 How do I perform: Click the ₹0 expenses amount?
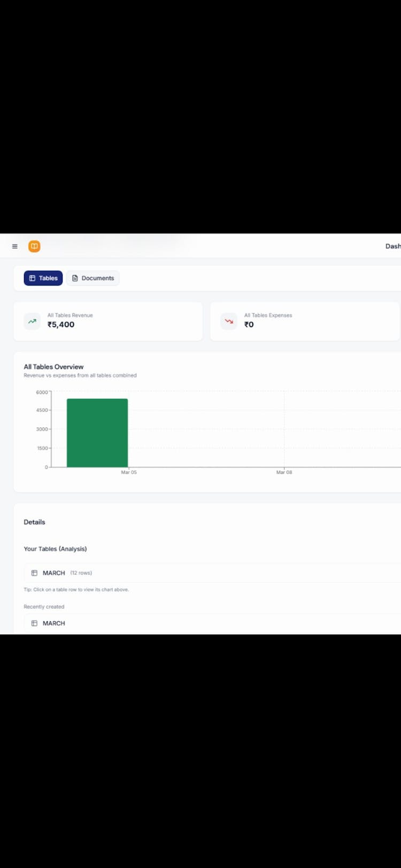(249, 325)
